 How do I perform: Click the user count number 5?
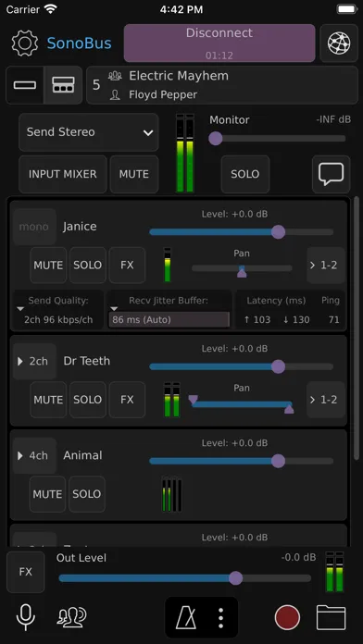(96, 85)
